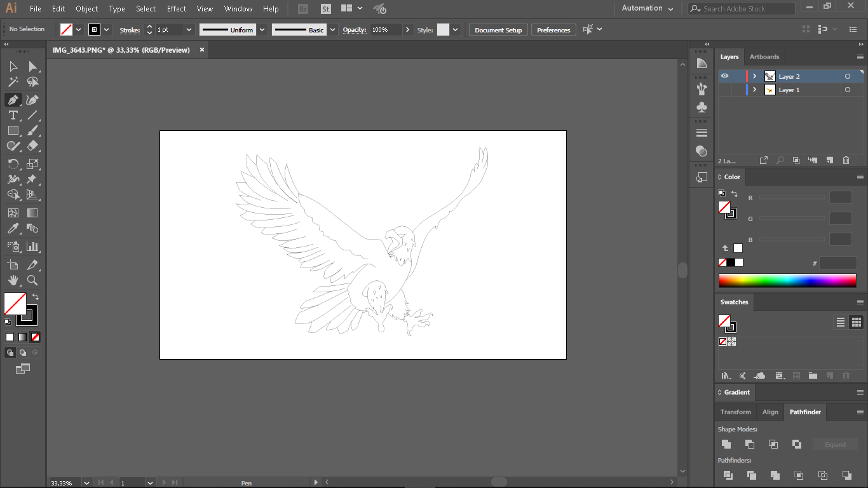Click Divide pathfinder icon
868x488 pixels.
point(728,475)
